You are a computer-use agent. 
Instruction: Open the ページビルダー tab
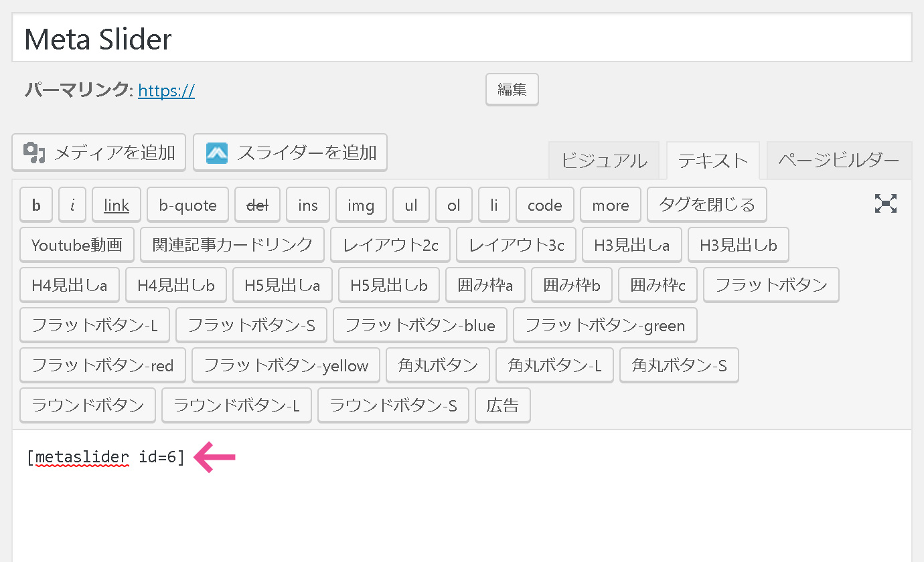839,161
